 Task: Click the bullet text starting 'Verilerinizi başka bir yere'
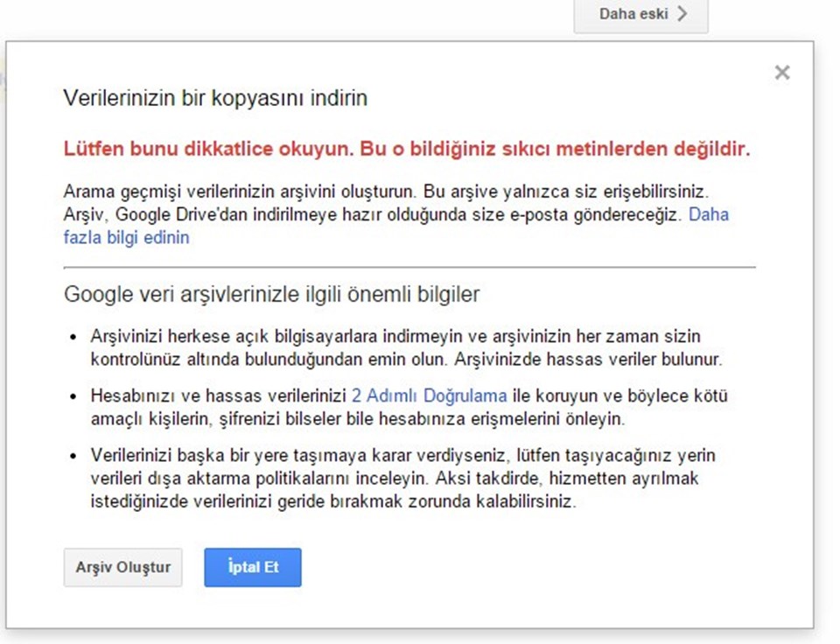[x=402, y=479]
